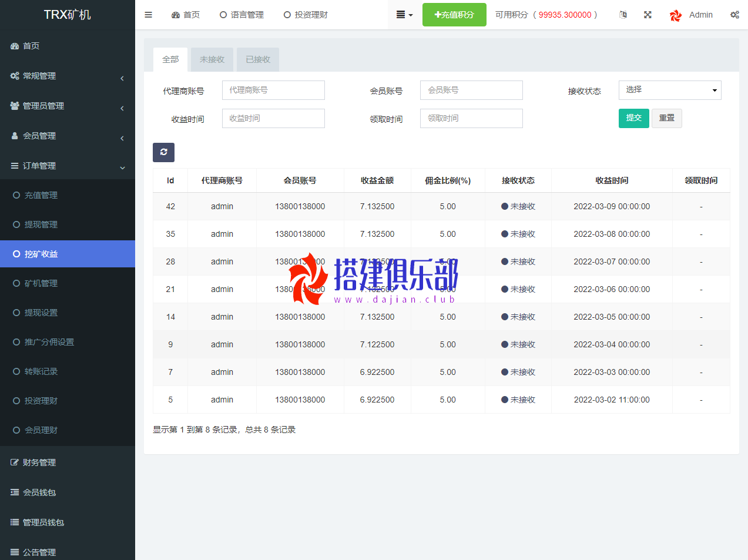Focus the 代理商账号 input field

(x=273, y=90)
